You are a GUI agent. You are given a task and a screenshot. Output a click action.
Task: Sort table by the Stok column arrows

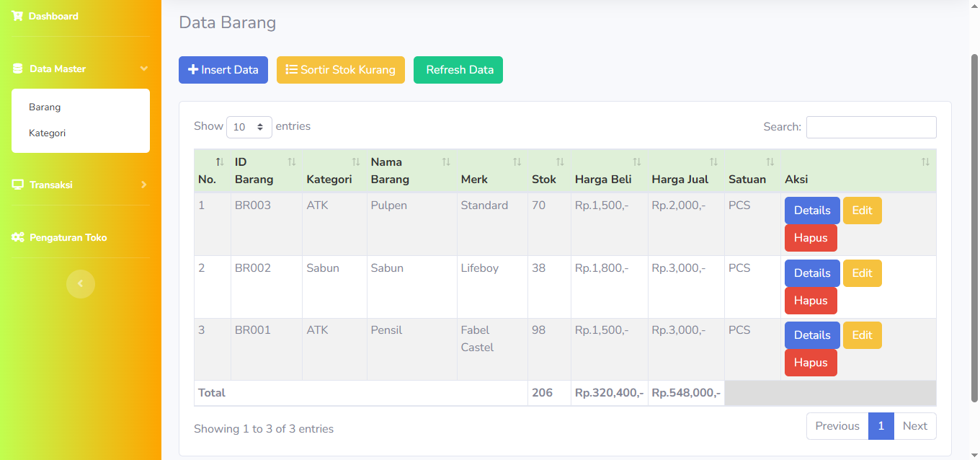[x=560, y=162]
